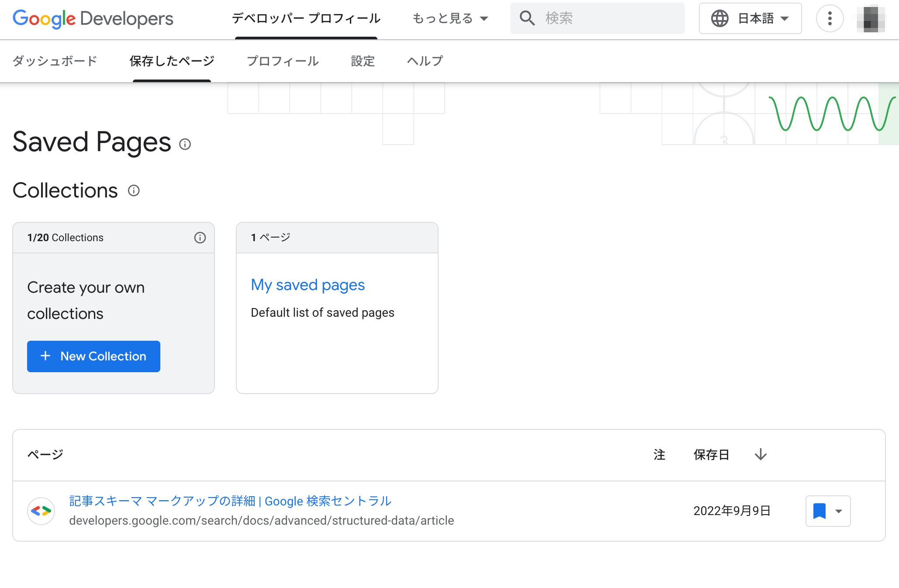Open the ヘルプ tab
The height and width of the screenshot is (588, 899).
(425, 61)
